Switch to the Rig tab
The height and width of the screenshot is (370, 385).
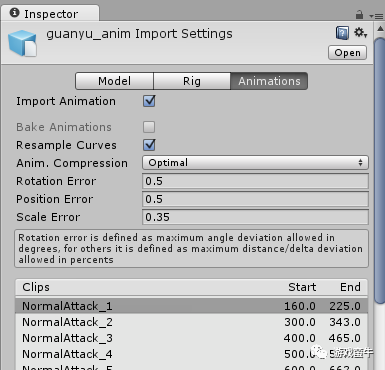pos(192,81)
